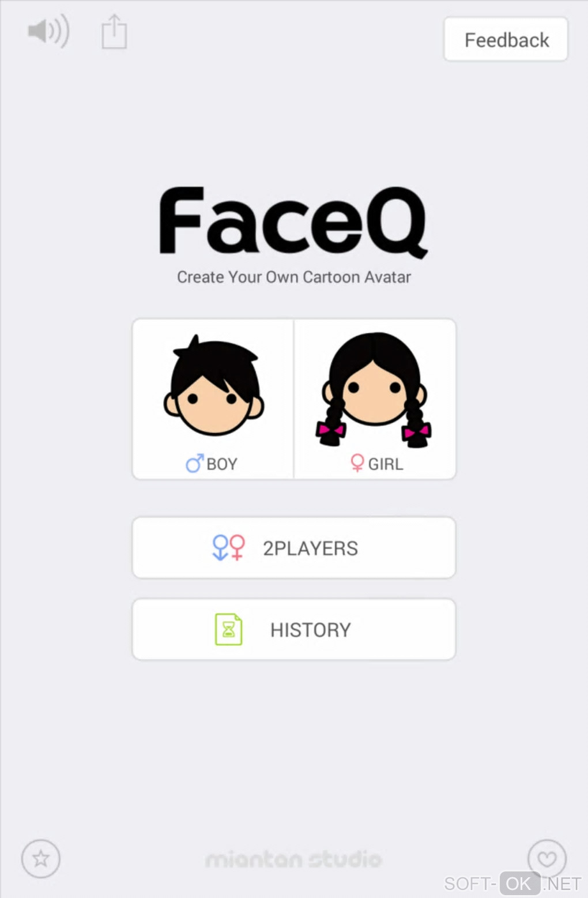Click the two-gender couple icon
This screenshot has height=898, width=588.
click(x=229, y=547)
